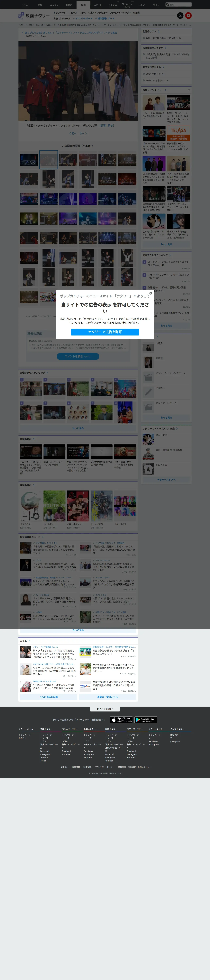210x980 pixels.
Task: Open 特集・インタビュー nav item
Action: pyautogui.click(x=98, y=13)
